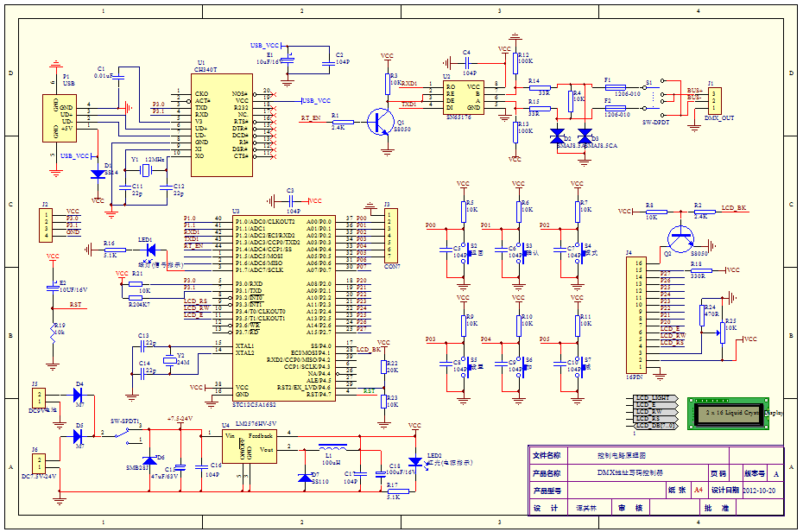Click the J5 DC9V input connector
The width and height of the screenshot is (803, 532).
point(38,398)
